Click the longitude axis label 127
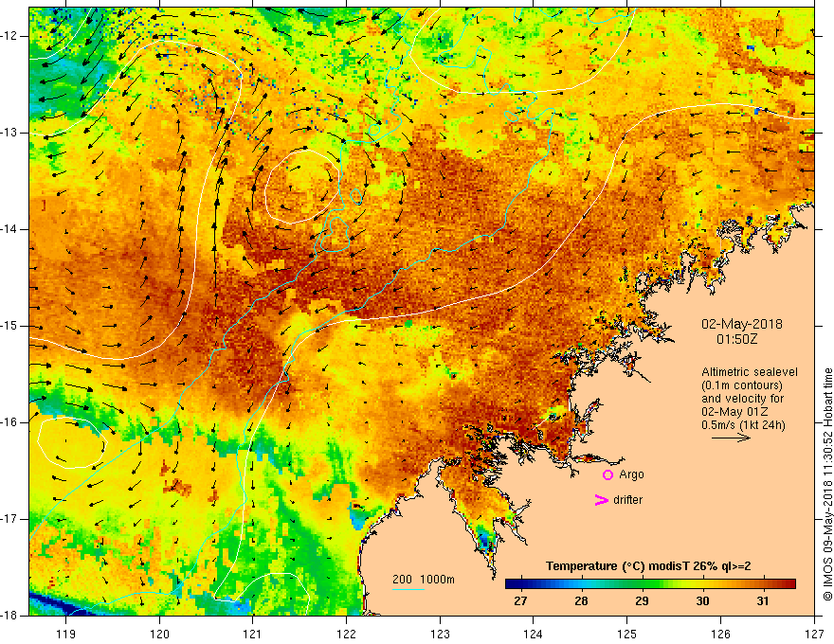Image resolution: width=834 pixels, height=644 pixels. (x=814, y=634)
